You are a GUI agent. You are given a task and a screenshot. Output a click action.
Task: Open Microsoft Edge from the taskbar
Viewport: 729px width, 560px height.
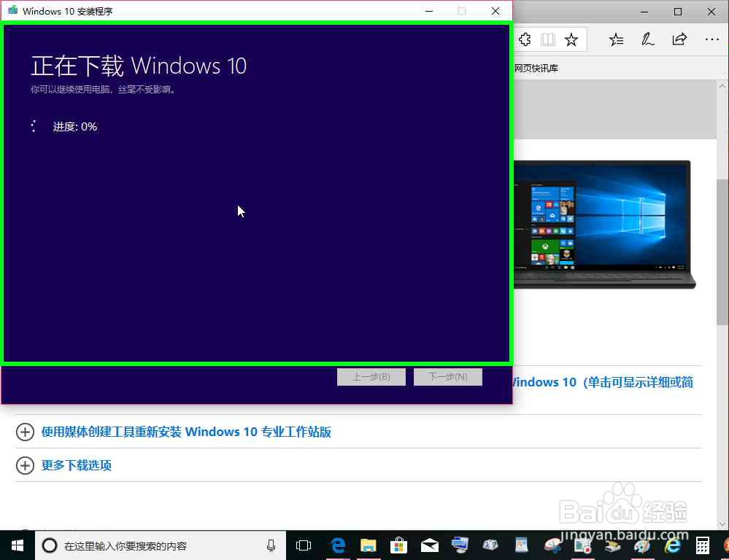336,545
